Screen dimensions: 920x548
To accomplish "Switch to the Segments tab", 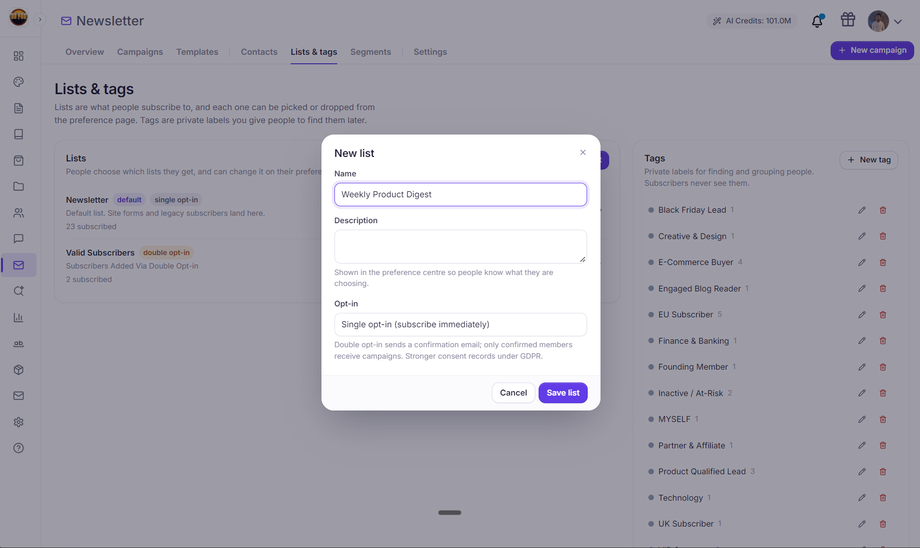I will [x=370, y=52].
